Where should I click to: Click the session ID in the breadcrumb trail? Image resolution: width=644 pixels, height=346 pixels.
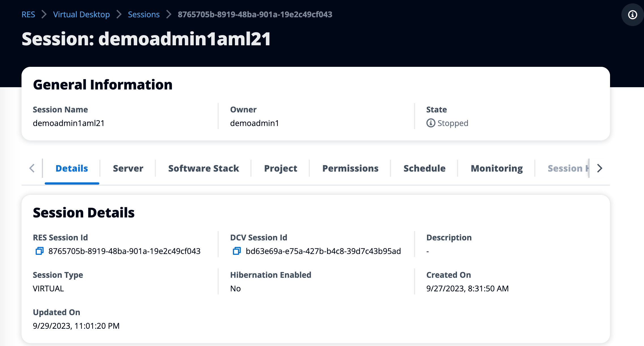(255, 14)
